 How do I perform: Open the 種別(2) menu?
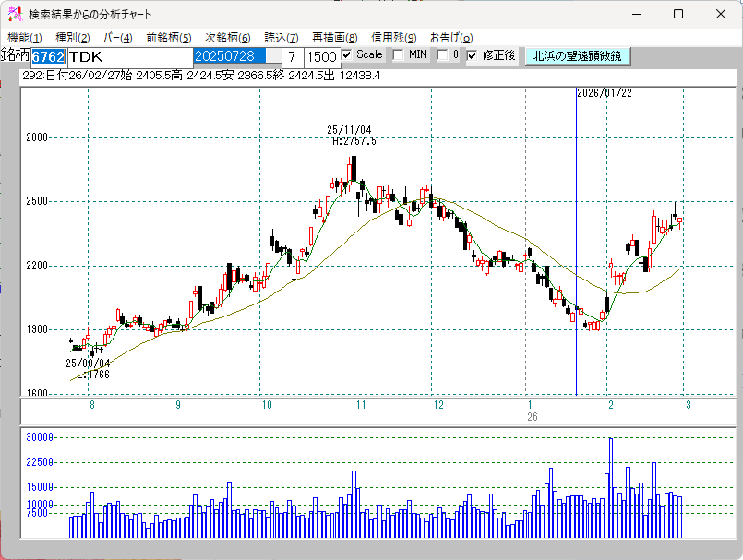(73, 38)
